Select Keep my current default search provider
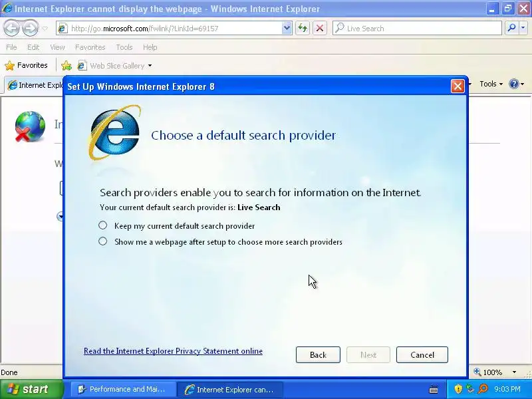The image size is (532, 399). [x=103, y=225]
